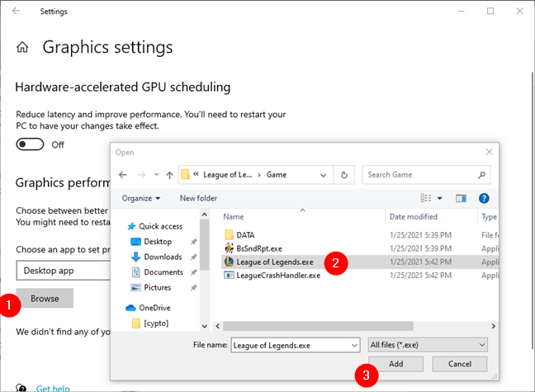Click the Cancel button

tap(460, 364)
